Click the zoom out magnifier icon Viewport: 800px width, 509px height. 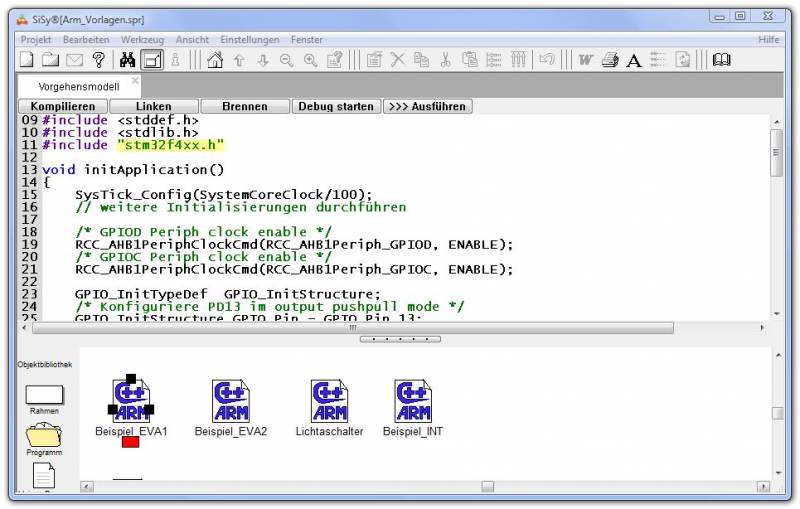286,60
